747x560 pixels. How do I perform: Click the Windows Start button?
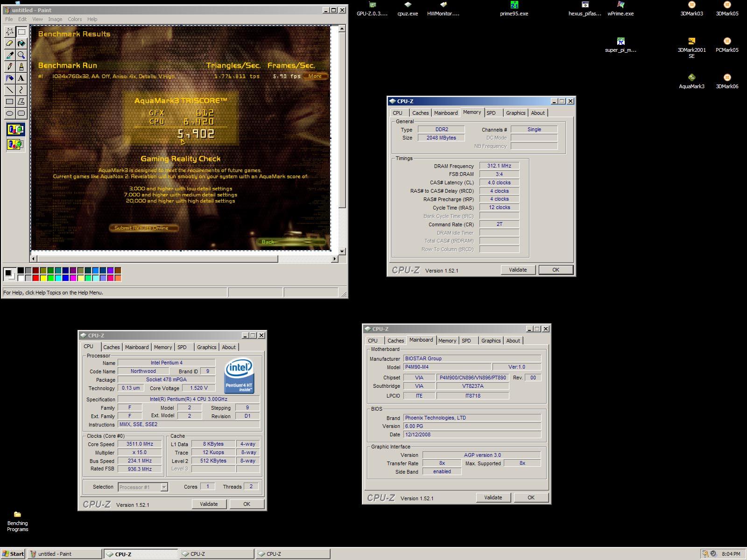[x=13, y=554]
